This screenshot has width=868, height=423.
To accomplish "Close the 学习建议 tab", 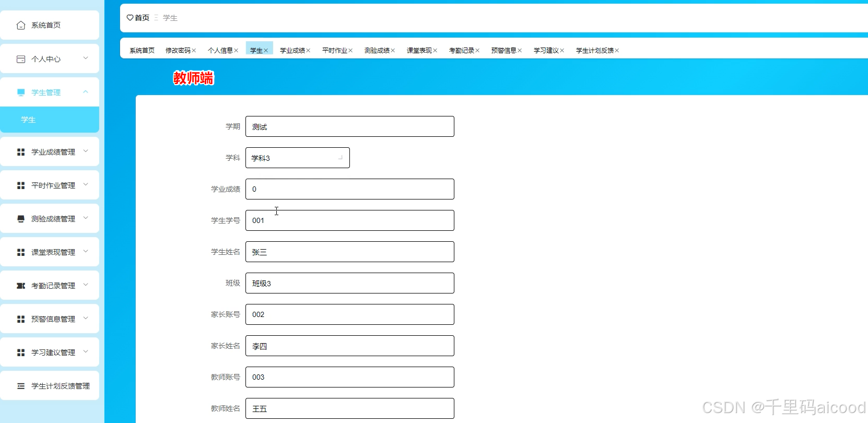I will (x=562, y=51).
